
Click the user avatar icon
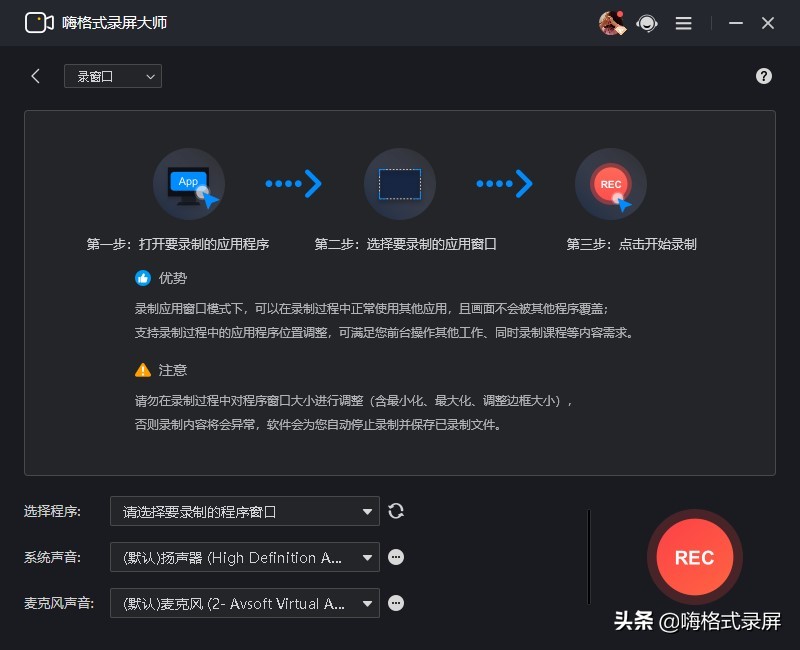tap(612, 23)
